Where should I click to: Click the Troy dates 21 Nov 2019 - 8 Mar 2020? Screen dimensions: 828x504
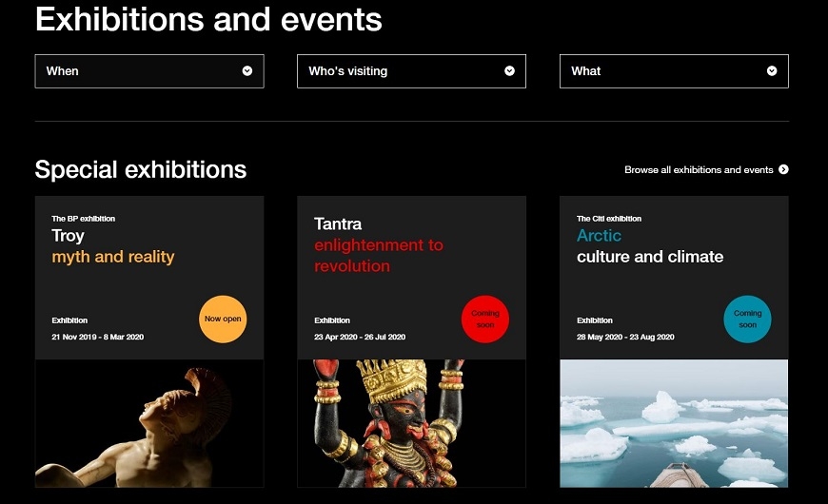98,338
